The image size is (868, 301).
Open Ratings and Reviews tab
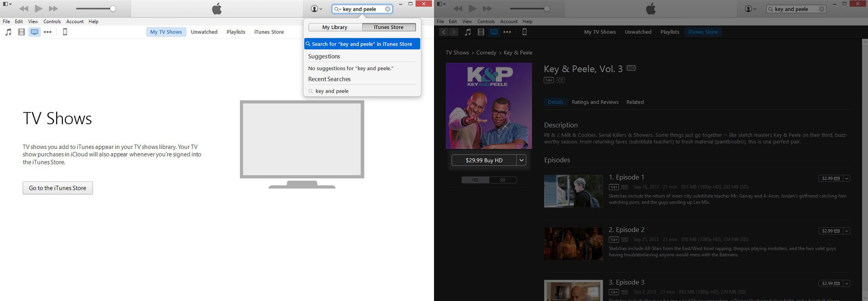[x=595, y=102]
